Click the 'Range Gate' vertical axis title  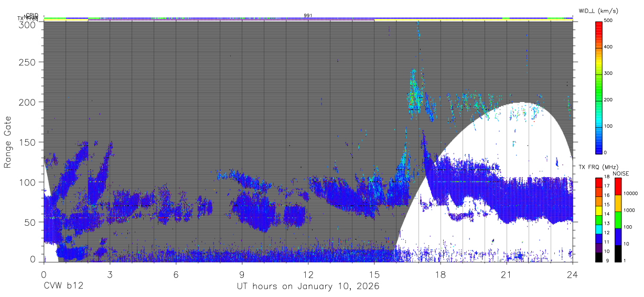point(8,142)
